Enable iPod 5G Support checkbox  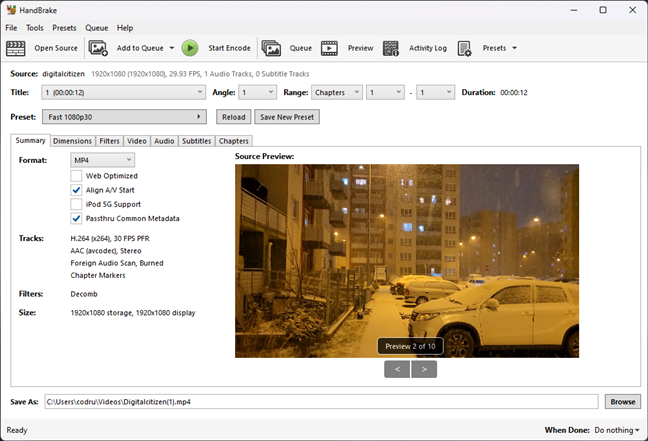[76, 204]
